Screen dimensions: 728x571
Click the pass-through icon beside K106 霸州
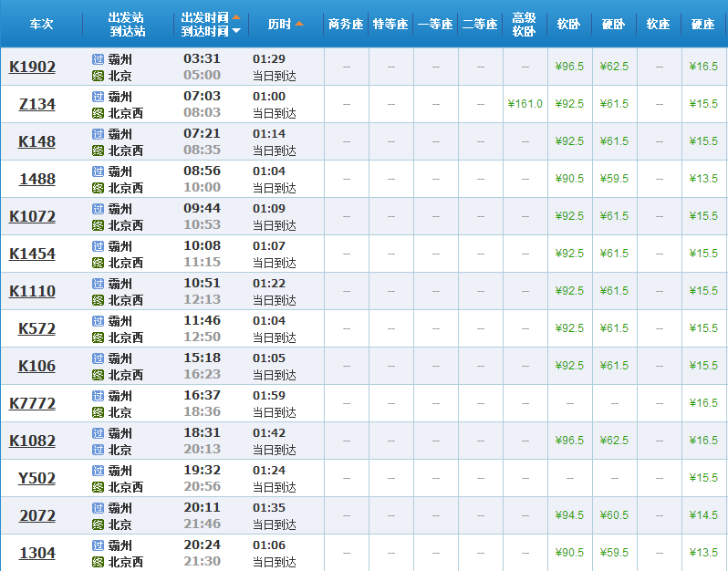coord(98,358)
